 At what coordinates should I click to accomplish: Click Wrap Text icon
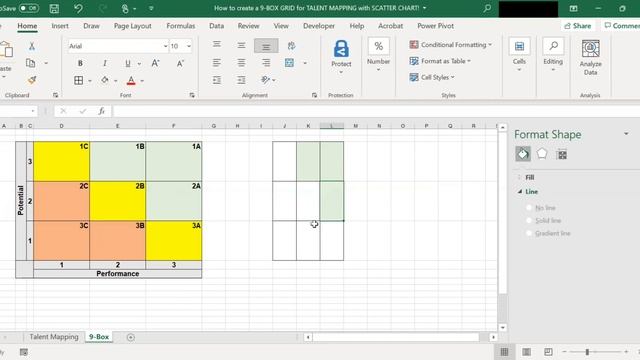(x=291, y=46)
